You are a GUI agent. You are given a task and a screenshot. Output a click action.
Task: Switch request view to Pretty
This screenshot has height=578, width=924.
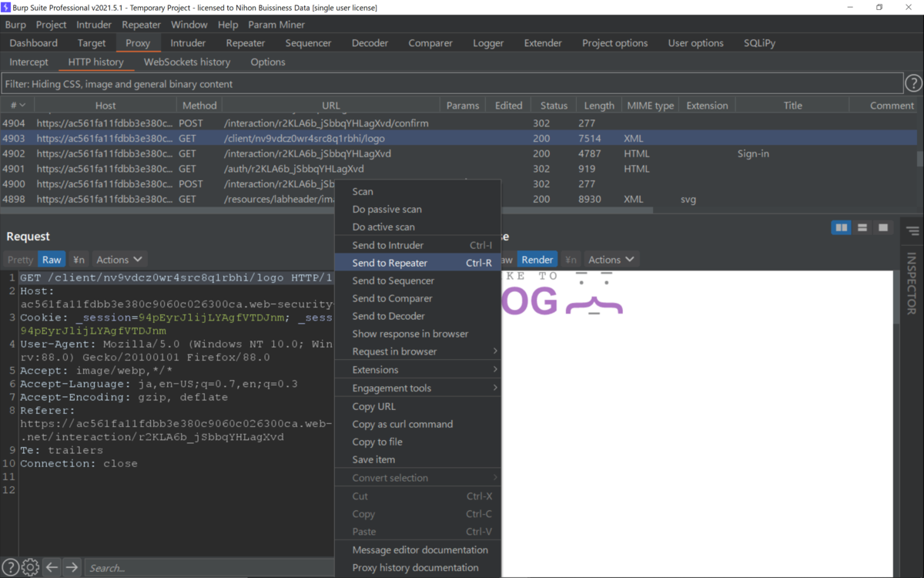20,260
